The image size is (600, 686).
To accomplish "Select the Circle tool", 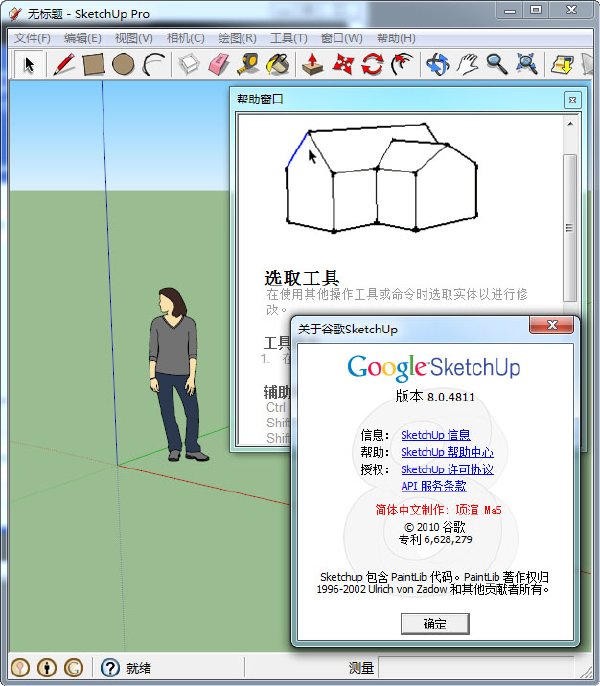I will pos(123,64).
